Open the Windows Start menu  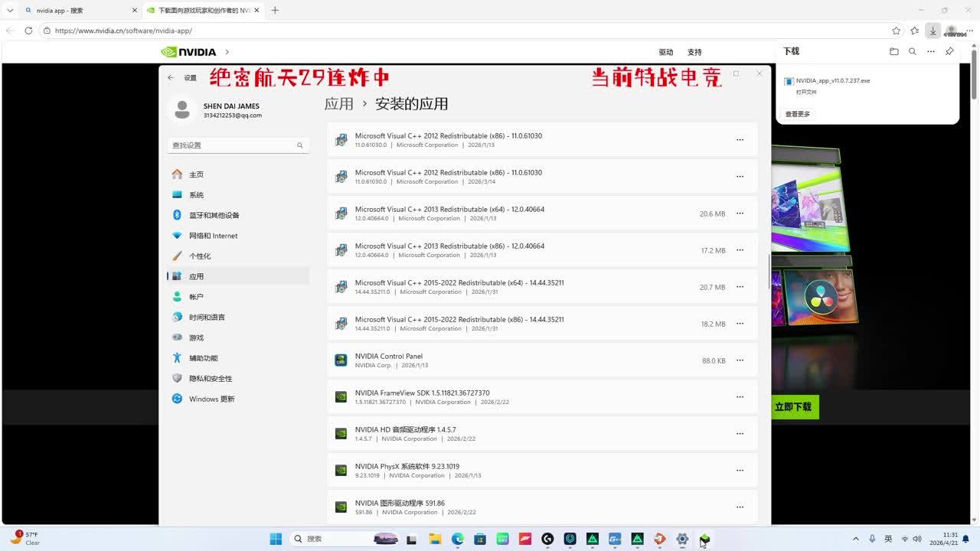276,539
